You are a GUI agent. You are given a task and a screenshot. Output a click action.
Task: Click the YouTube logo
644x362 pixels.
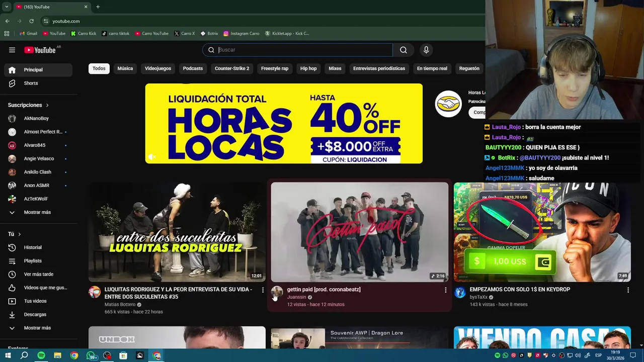tap(40, 50)
